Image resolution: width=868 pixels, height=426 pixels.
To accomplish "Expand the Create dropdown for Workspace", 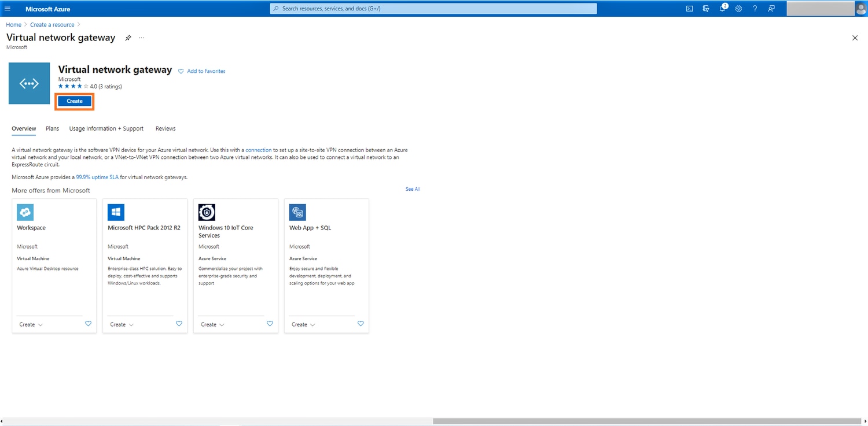I will tap(31, 325).
